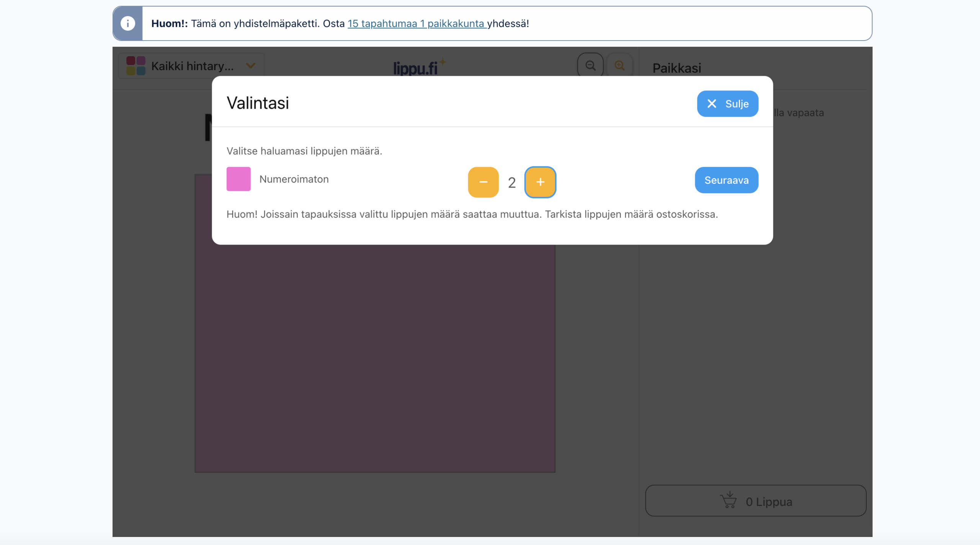Click the colored squares price category icon
Image resolution: width=980 pixels, height=545 pixels.
[136, 66]
